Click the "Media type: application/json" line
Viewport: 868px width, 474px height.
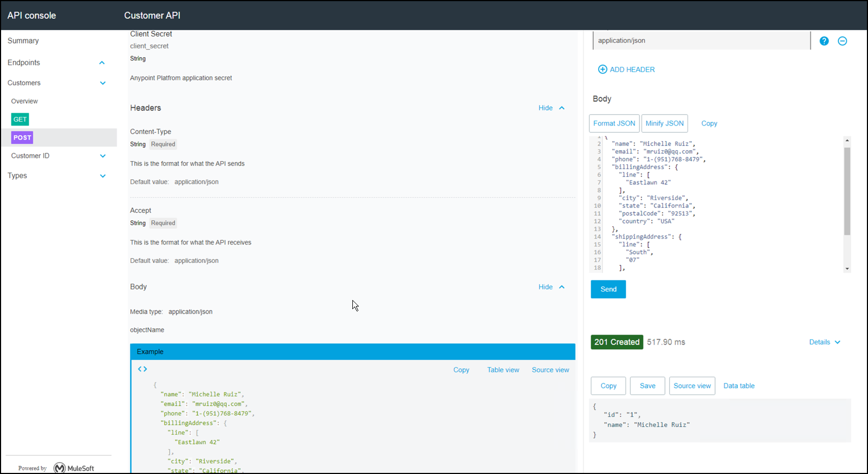point(171,312)
